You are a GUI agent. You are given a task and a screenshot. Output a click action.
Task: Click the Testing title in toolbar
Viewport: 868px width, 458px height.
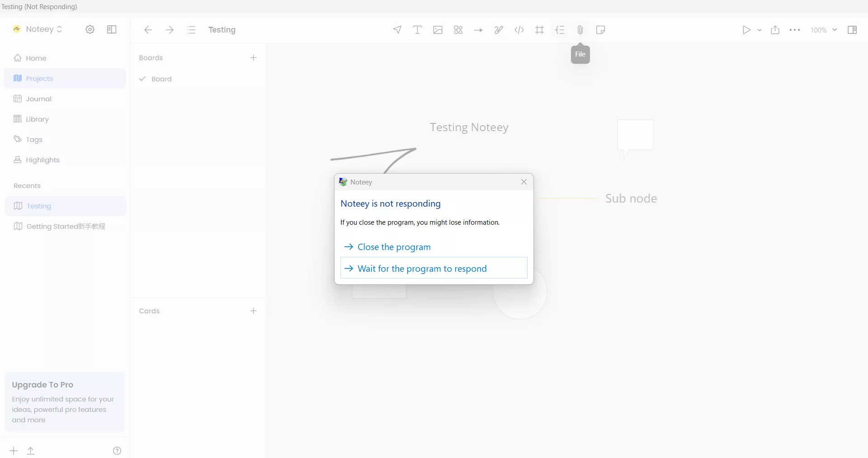click(222, 30)
